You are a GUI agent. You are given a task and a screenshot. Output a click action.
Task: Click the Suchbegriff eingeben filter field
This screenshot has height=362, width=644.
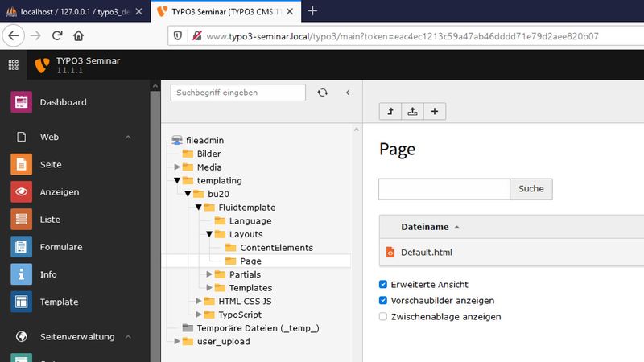[237, 93]
